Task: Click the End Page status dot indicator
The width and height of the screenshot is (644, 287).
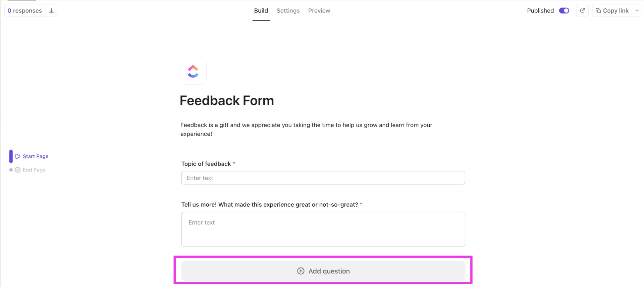Action: click(10, 170)
